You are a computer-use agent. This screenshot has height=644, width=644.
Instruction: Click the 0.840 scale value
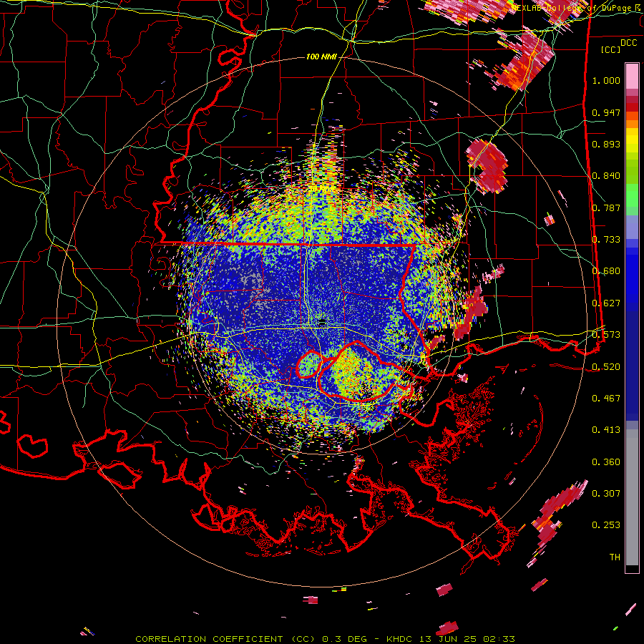point(606,176)
